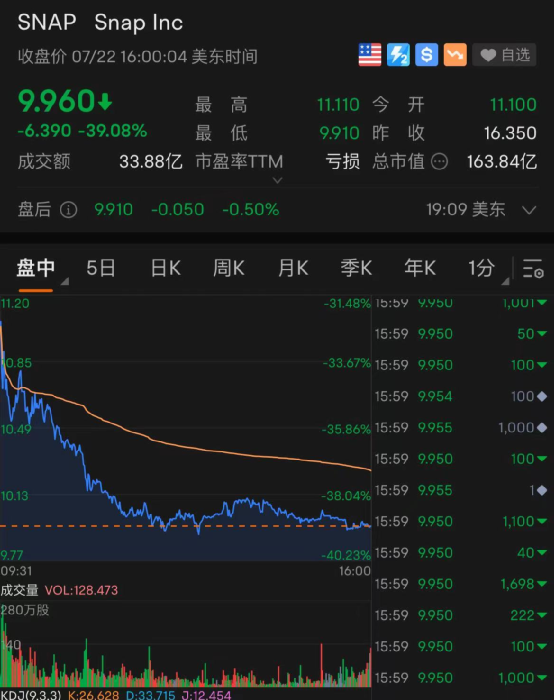Tap the opening price 11.100
Screen dimensions: 554x700
pyautogui.click(x=513, y=105)
